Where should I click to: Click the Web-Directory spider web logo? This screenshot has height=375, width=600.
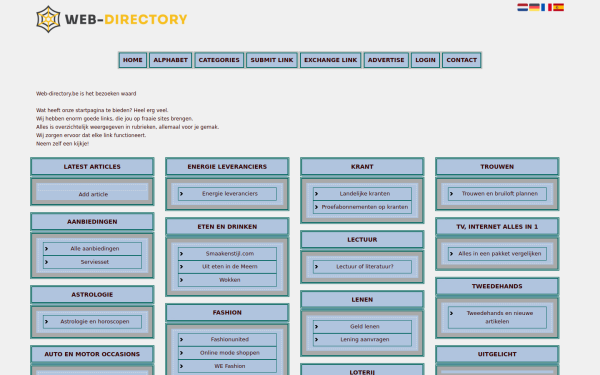click(x=48, y=19)
